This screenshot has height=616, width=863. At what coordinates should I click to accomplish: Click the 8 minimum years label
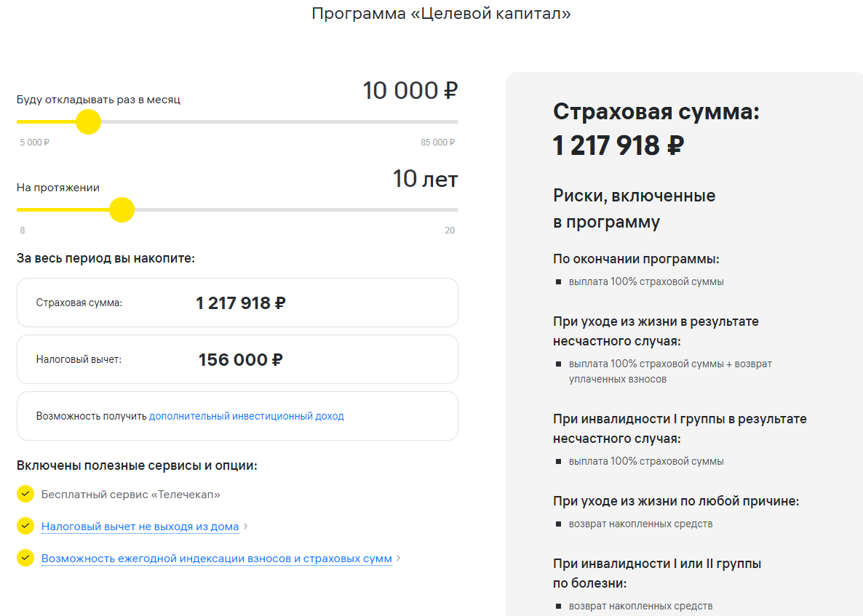[23, 231]
